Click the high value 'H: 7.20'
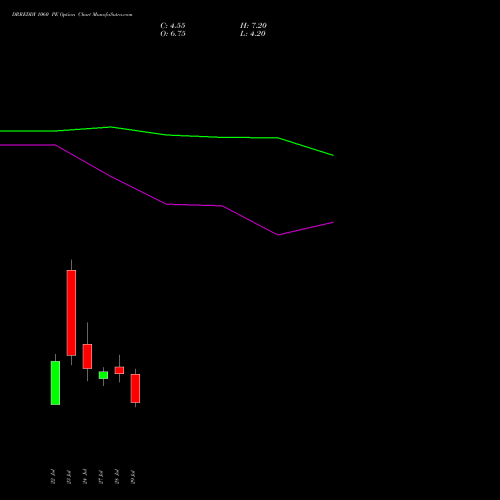The width and height of the screenshot is (500, 500). tap(253, 26)
